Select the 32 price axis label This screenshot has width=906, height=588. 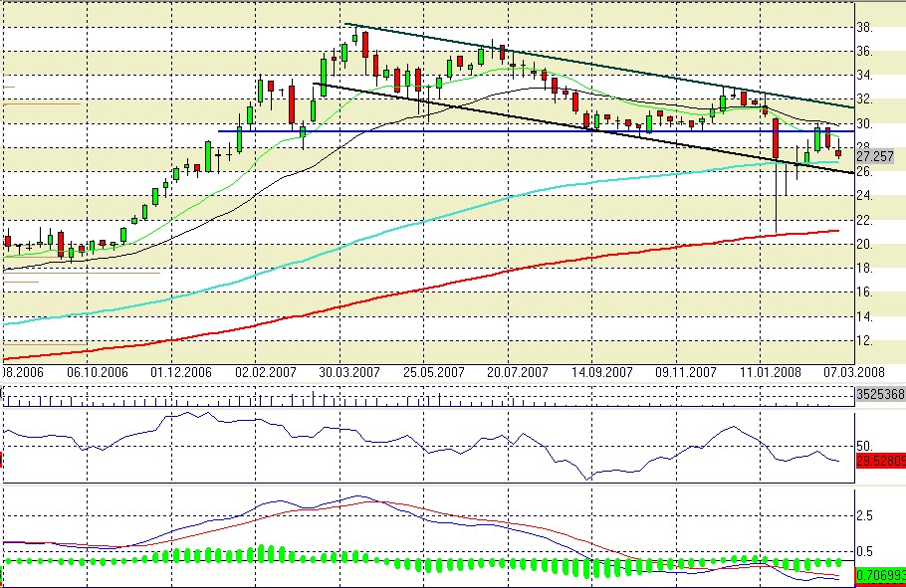(864, 99)
